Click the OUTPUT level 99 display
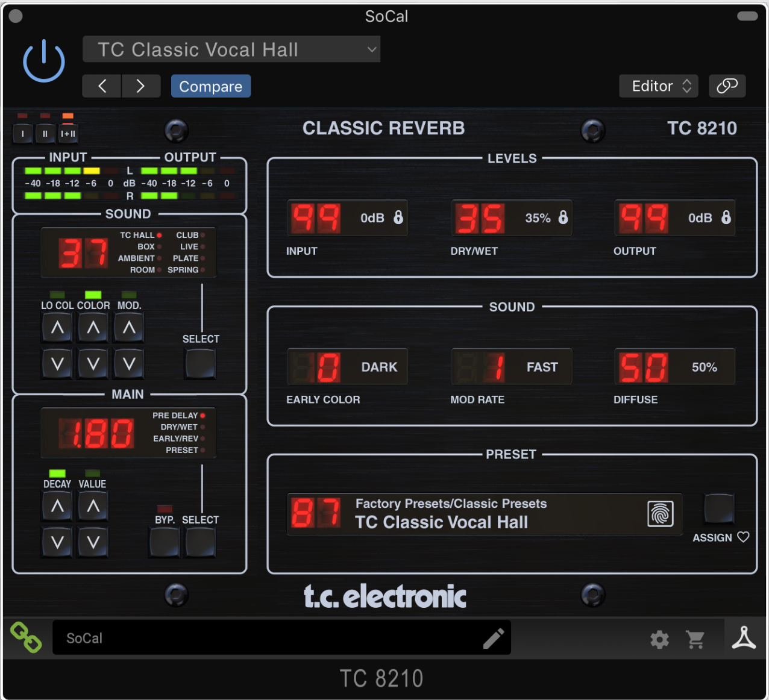The image size is (769, 700). (644, 218)
